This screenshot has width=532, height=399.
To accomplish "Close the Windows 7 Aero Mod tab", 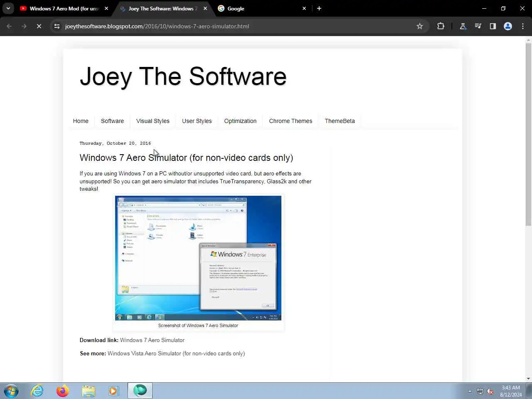I will (x=106, y=8).
